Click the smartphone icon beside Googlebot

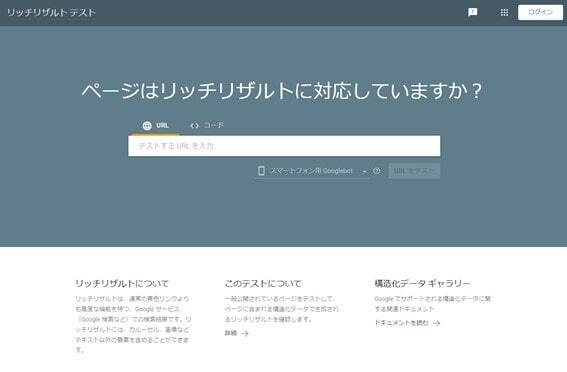point(261,171)
